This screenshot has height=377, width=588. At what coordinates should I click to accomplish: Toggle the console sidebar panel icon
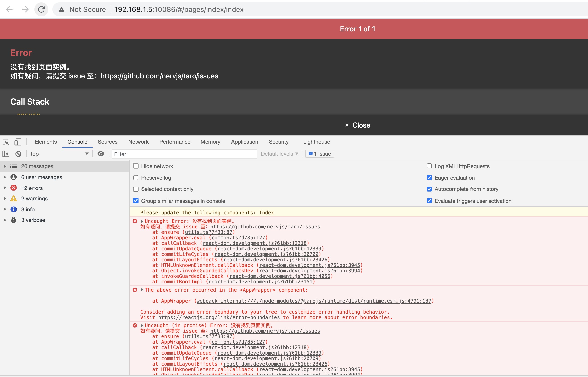5,154
